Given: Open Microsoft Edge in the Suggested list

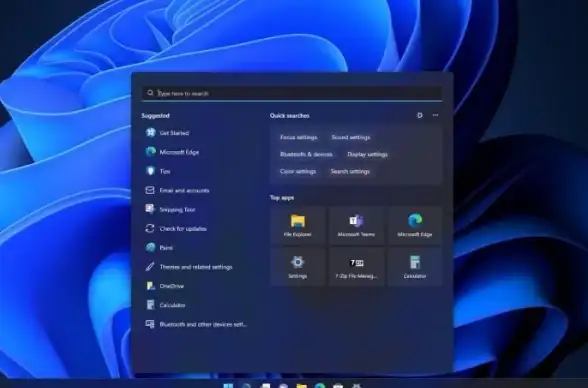Looking at the screenshot, I should point(172,152).
